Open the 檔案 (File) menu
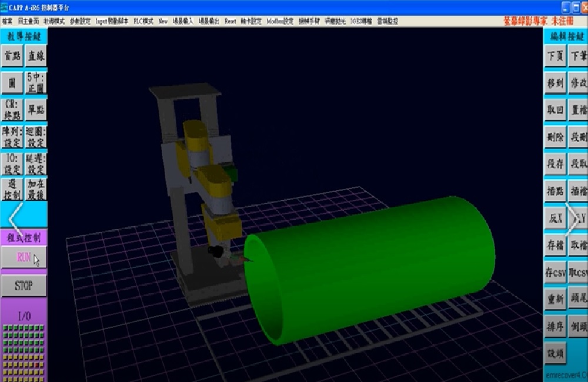Image resolution: width=588 pixels, height=382 pixels. (x=7, y=21)
